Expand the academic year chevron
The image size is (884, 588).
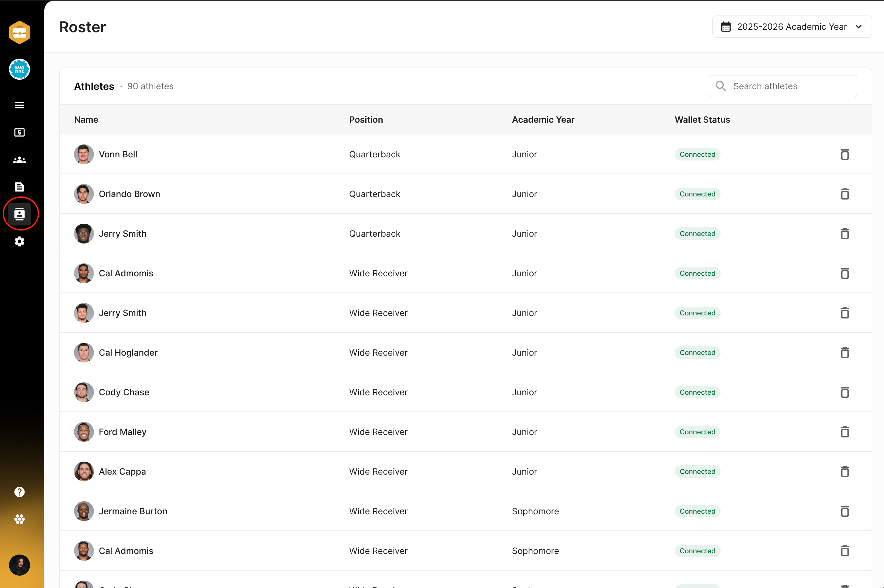pyautogui.click(x=859, y=27)
